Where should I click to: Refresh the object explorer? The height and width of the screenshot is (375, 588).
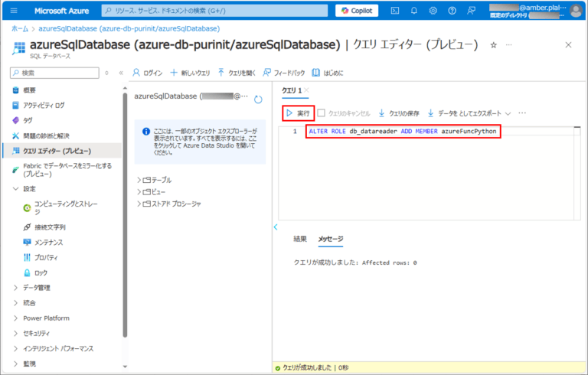[x=258, y=99]
